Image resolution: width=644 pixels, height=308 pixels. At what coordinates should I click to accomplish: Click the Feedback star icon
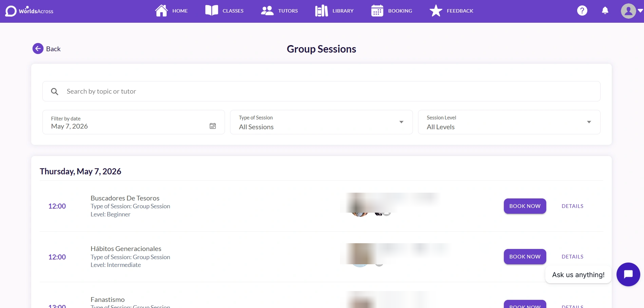(x=436, y=11)
